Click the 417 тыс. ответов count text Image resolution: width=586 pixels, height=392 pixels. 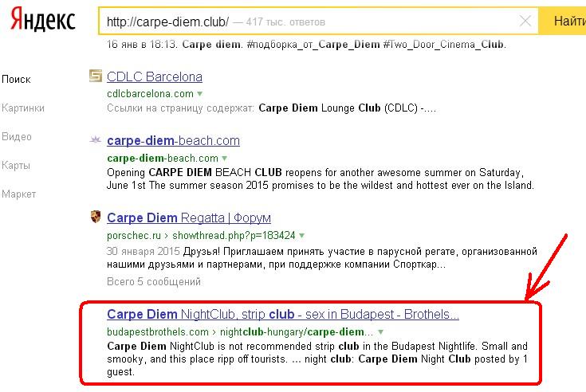(x=285, y=22)
